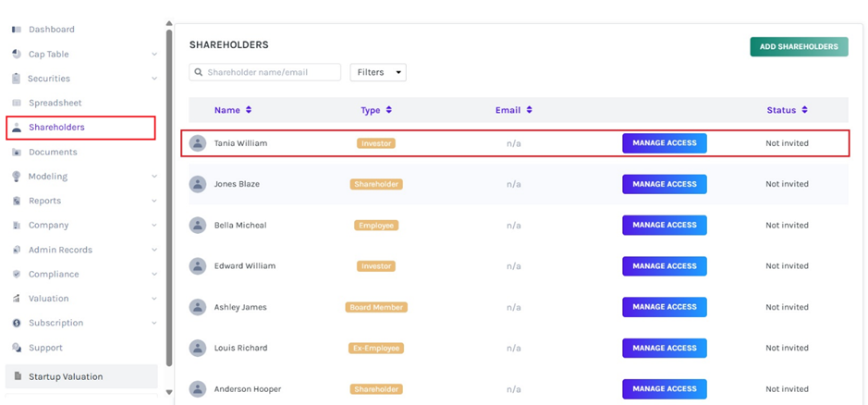Viewport: 868px width, 405px height.
Task: Click the Cap Table pie chart icon
Action: tap(17, 55)
